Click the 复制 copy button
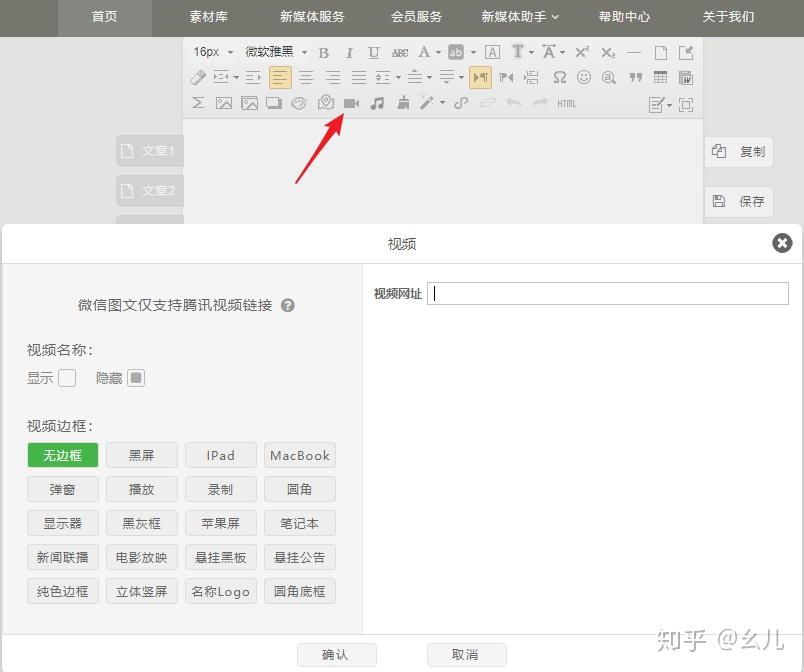The width and height of the screenshot is (804, 672). (x=739, y=152)
